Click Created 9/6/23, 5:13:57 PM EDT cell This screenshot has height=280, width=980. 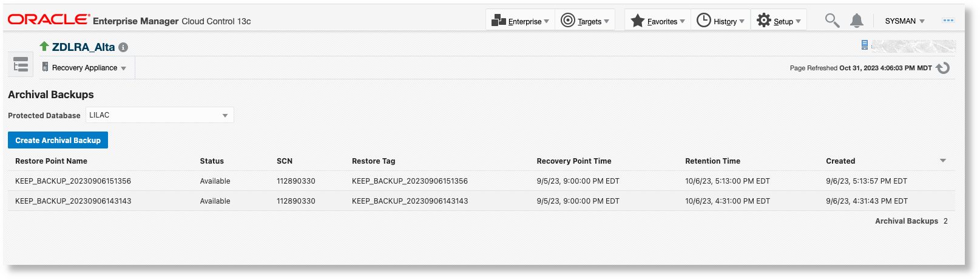[x=866, y=181]
